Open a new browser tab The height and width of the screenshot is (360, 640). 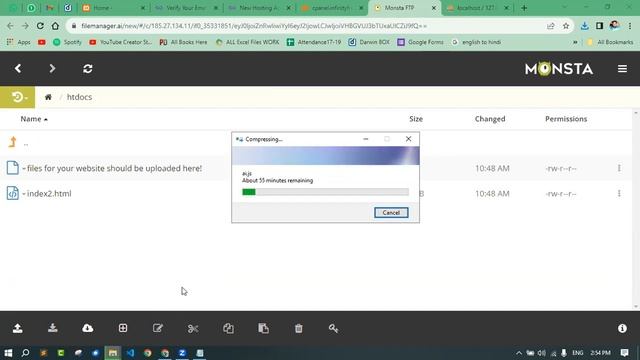coord(524,8)
